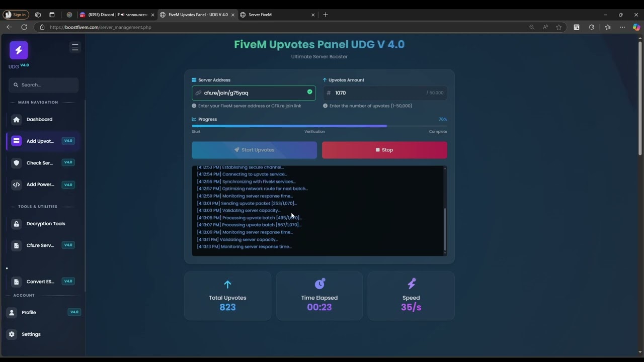
Task: Open Decryption Tools from sidebar
Action: coord(43,224)
